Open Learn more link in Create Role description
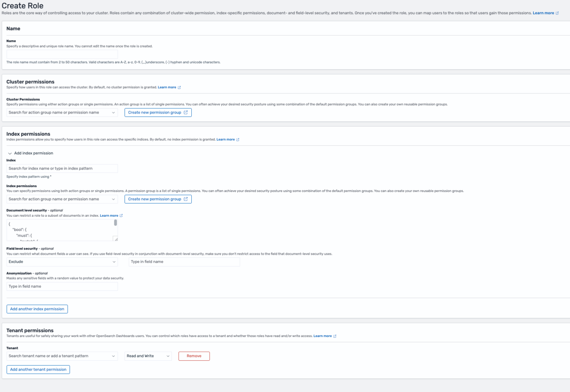The image size is (570, 392). 543,13
